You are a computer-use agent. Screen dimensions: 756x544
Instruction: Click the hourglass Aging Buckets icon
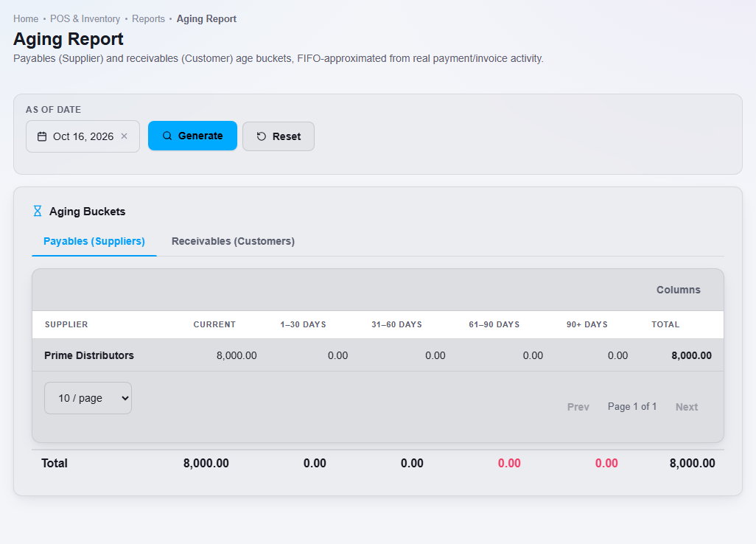click(x=37, y=212)
